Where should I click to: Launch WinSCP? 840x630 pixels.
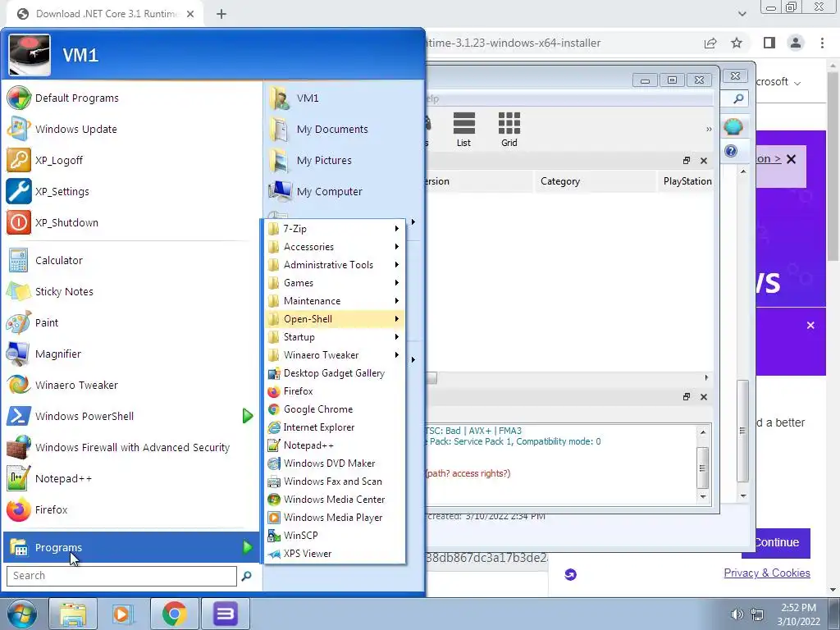[335, 535]
